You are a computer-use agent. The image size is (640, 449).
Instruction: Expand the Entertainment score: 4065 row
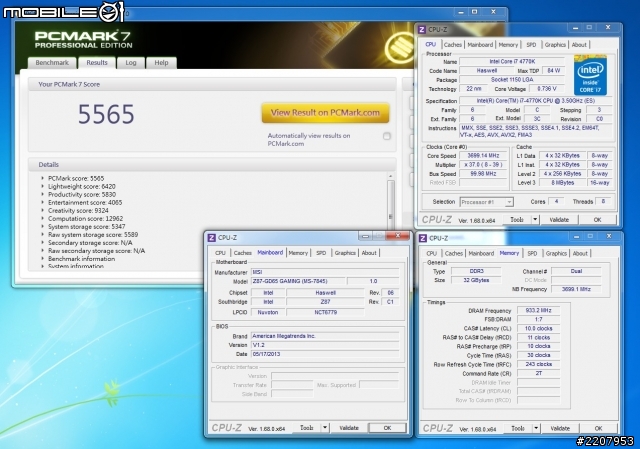pos(42,202)
